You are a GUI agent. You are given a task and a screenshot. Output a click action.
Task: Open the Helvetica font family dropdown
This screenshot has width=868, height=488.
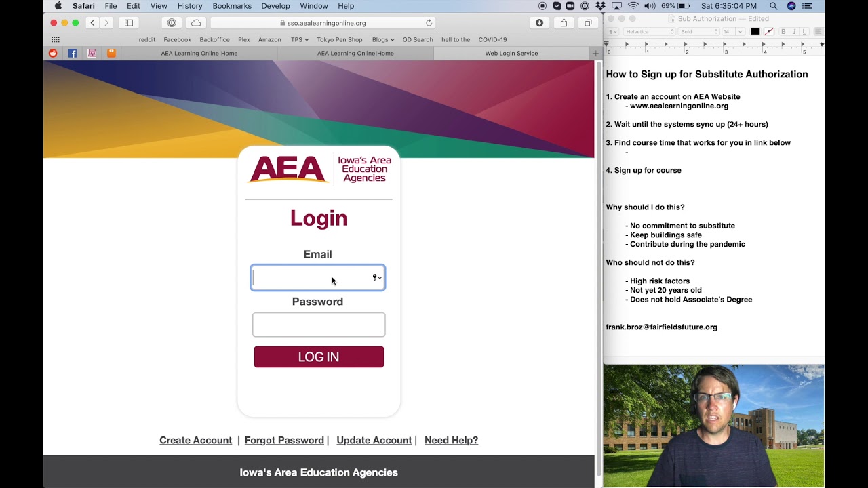point(650,32)
